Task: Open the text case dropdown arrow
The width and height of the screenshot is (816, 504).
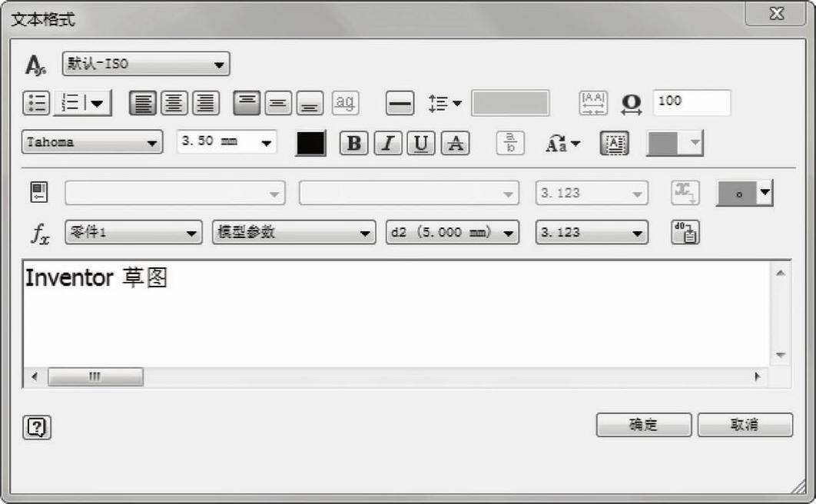Action: 576,144
